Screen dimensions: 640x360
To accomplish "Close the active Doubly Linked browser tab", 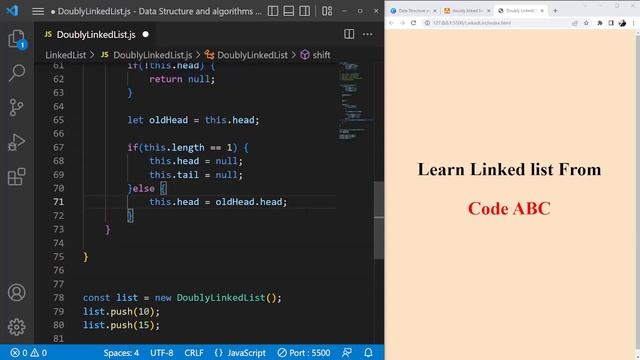I will (x=542, y=11).
